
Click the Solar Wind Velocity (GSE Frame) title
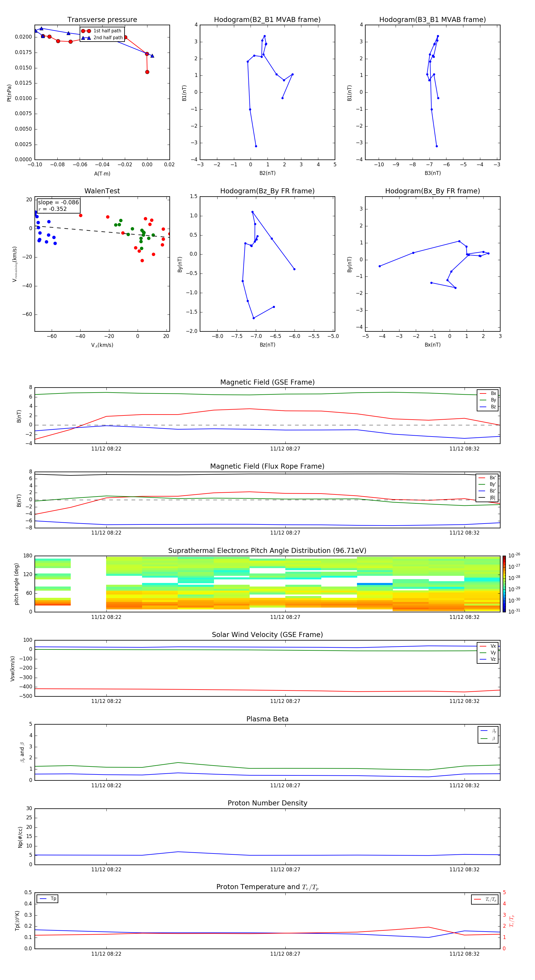point(267,635)
